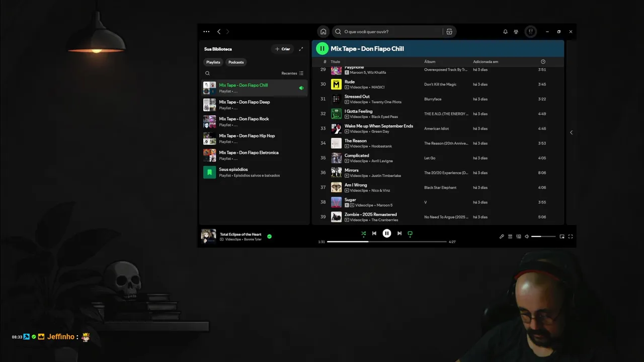Open the Home page icon
Viewport: 644px width, 362px height.
[x=323, y=32]
